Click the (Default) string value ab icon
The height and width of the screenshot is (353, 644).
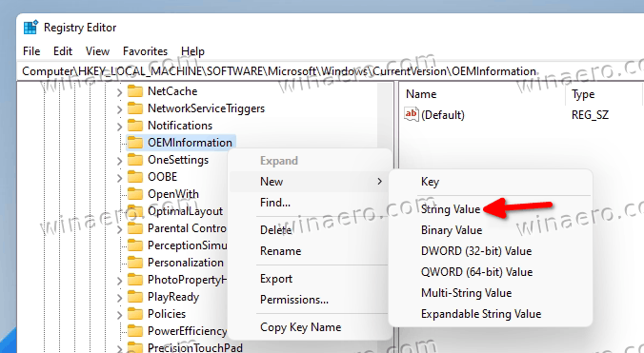(412, 114)
